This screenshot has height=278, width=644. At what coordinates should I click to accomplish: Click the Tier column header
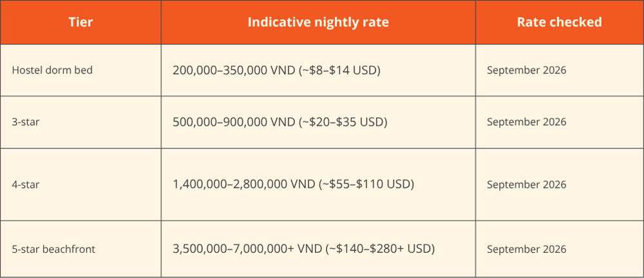80,22
